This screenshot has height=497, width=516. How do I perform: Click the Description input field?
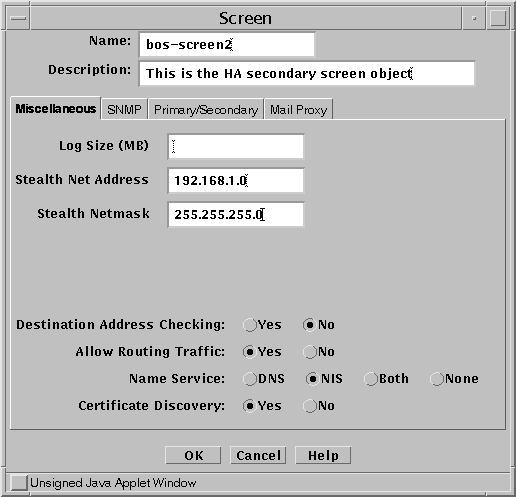(x=307, y=73)
